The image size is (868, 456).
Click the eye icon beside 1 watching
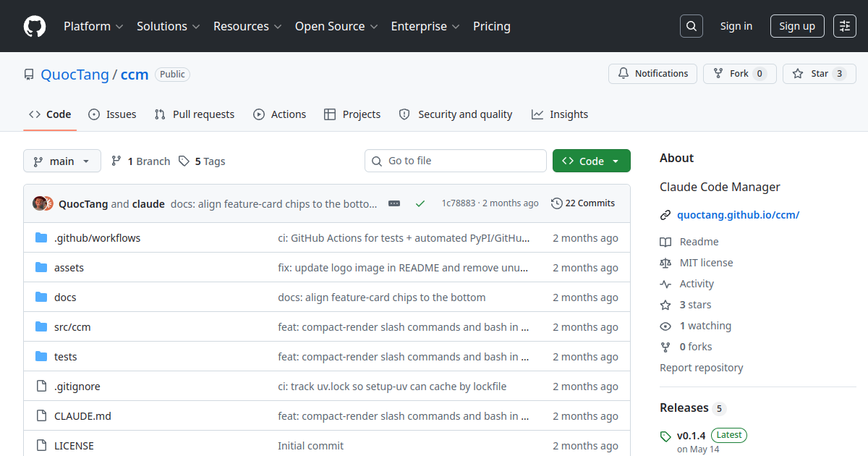pos(665,326)
